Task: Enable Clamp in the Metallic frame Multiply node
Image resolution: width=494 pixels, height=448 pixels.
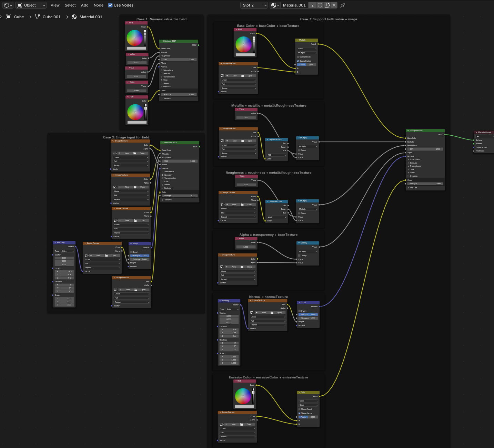Action: point(299,150)
